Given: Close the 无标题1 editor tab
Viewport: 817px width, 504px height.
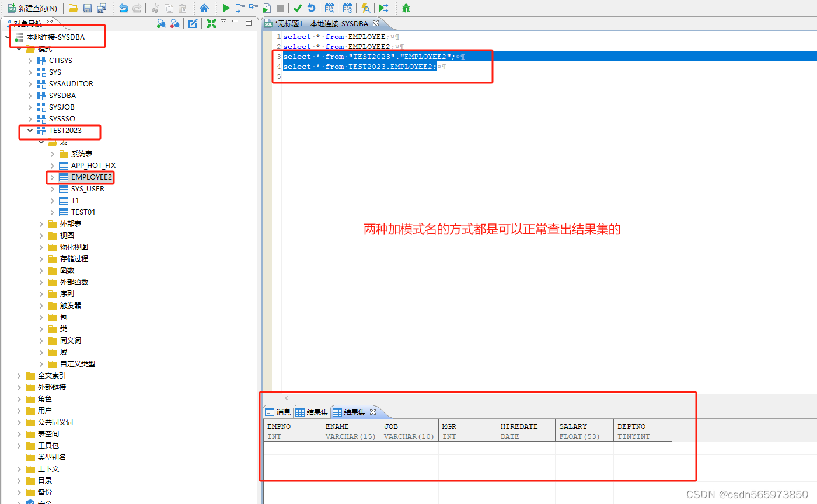Looking at the screenshot, I should point(376,23).
